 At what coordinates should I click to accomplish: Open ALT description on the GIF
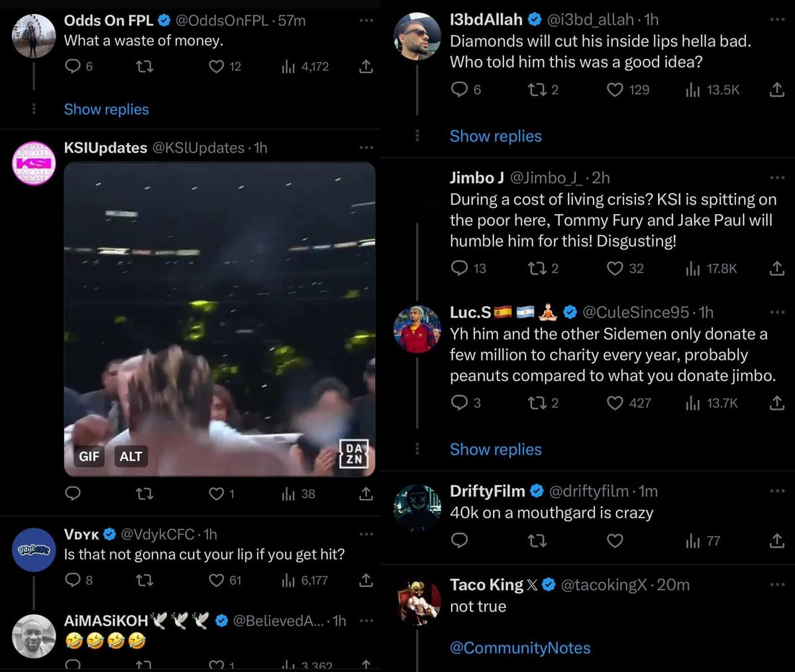coord(131,456)
